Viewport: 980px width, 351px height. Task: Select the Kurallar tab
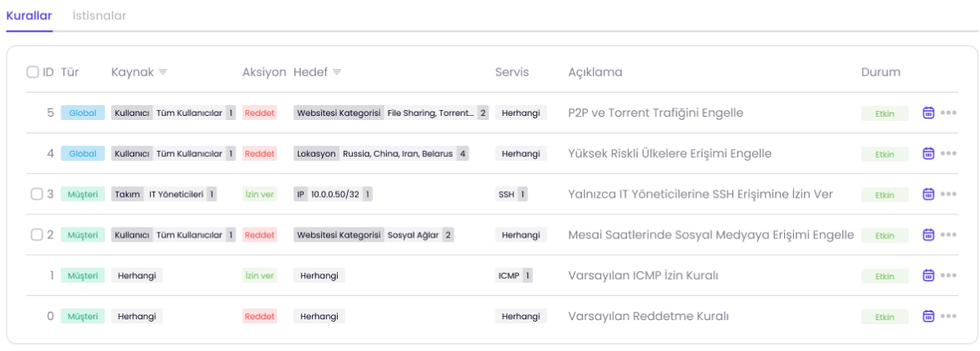[x=29, y=16]
